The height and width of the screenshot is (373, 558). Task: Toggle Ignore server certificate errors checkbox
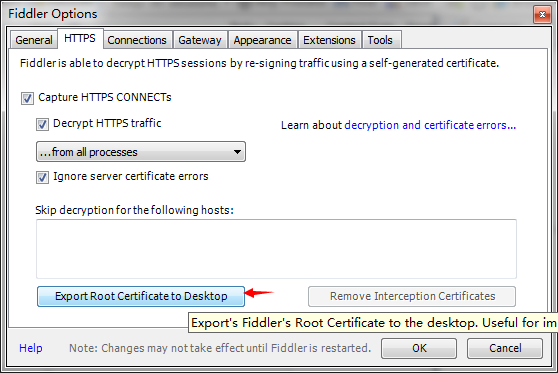point(42,177)
